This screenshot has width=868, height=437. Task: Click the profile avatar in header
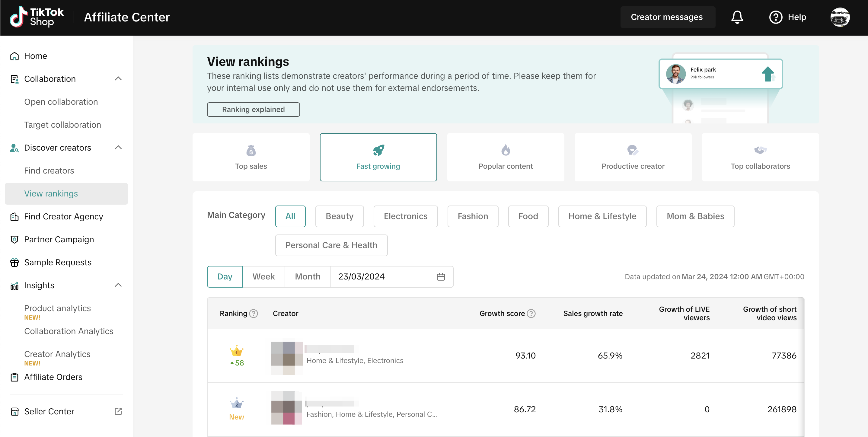pos(839,17)
